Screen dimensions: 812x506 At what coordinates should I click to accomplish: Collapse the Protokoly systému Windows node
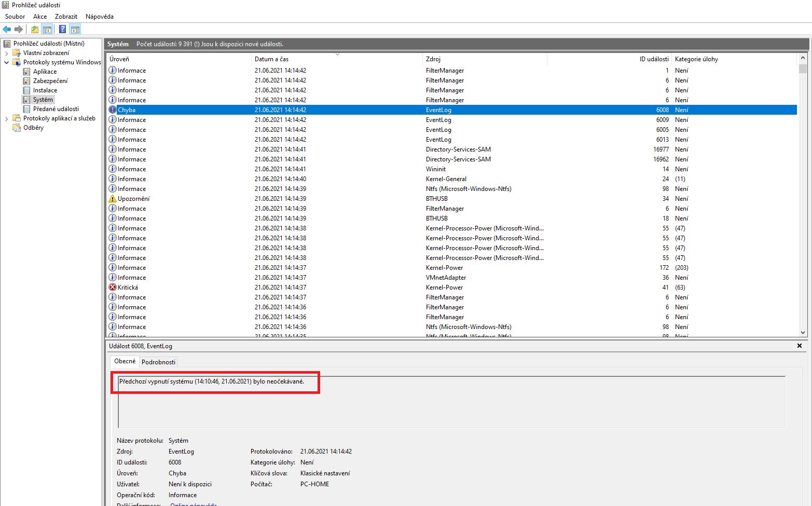click(7, 62)
